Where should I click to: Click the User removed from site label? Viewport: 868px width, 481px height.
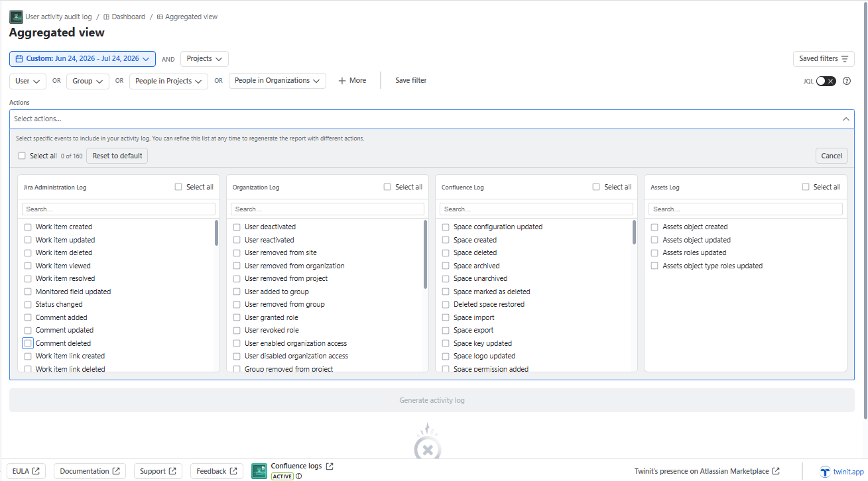point(280,253)
